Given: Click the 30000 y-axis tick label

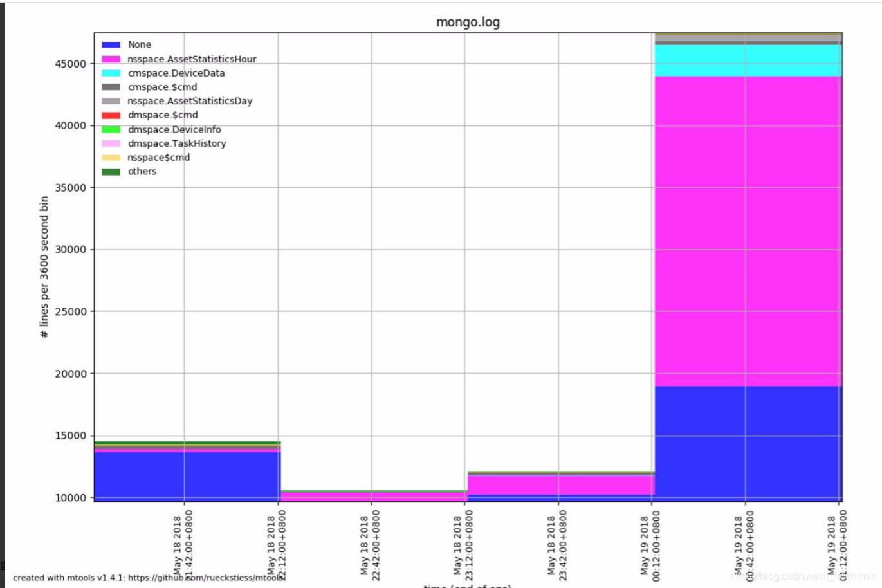Looking at the screenshot, I should (x=71, y=250).
